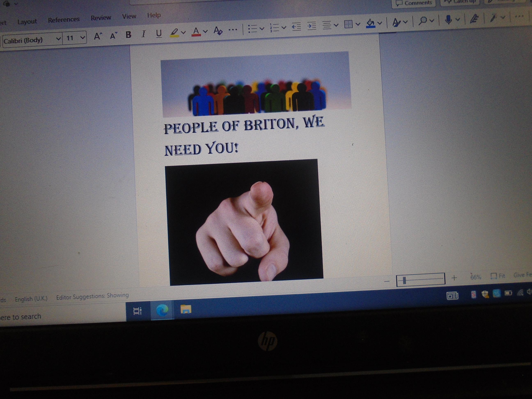Click the Find magnifier icon

point(423,21)
